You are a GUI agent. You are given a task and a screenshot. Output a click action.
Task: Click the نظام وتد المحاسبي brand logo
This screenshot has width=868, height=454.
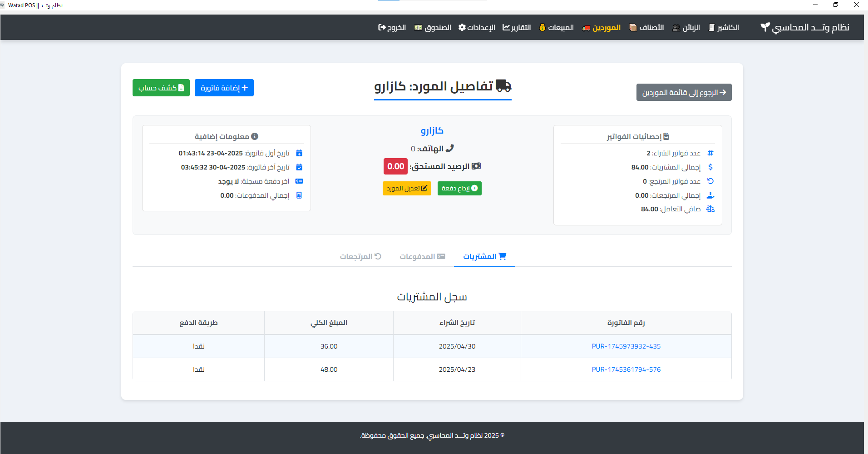(x=805, y=27)
